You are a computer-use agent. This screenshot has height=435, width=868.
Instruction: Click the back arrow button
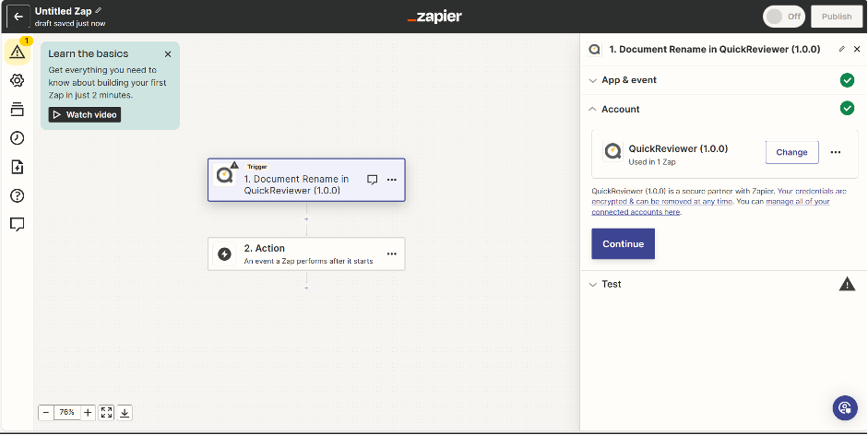[x=18, y=17]
